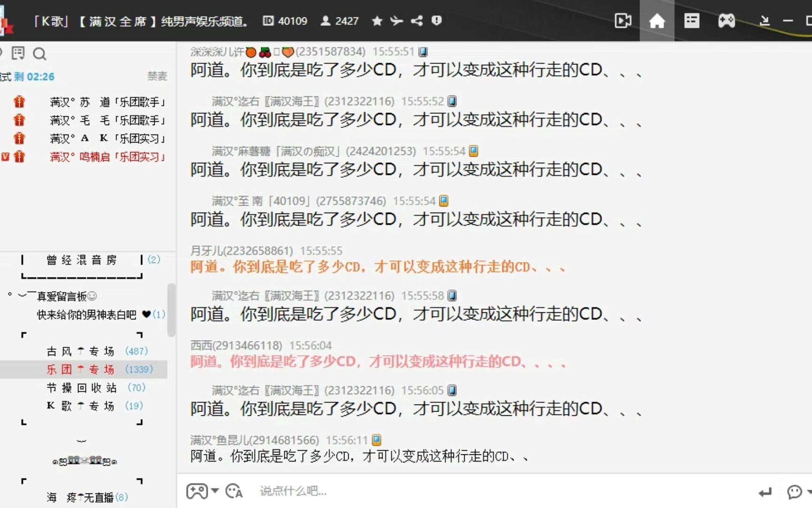Open the game controller icon in top bar

tap(726, 21)
